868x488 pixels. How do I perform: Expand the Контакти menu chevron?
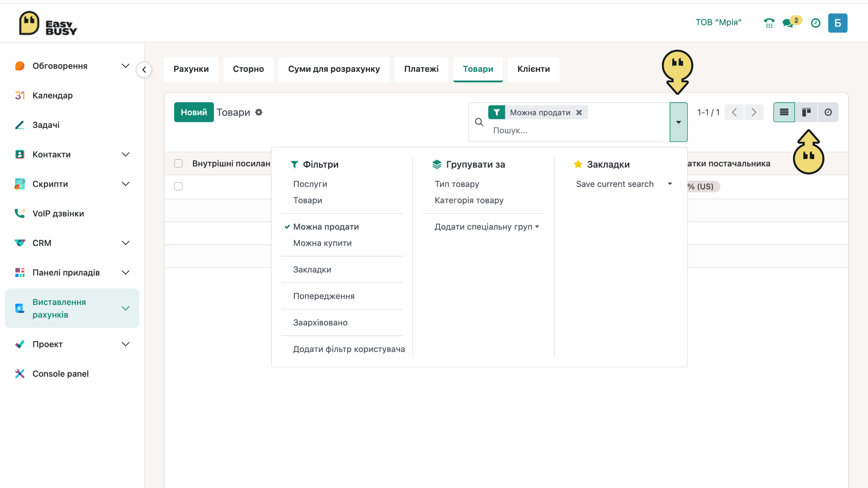126,155
